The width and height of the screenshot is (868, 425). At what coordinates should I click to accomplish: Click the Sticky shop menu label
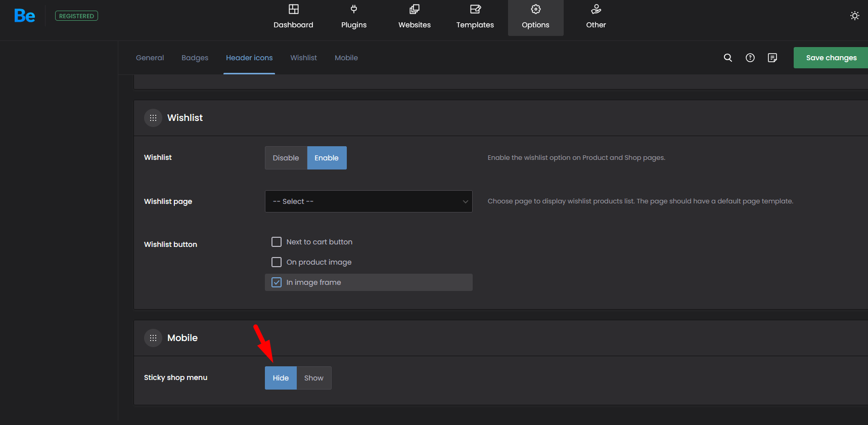coord(175,377)
